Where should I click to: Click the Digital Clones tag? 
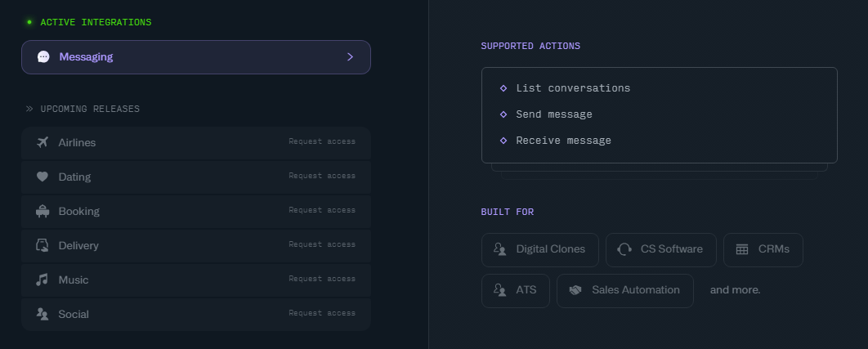point(540,249)
